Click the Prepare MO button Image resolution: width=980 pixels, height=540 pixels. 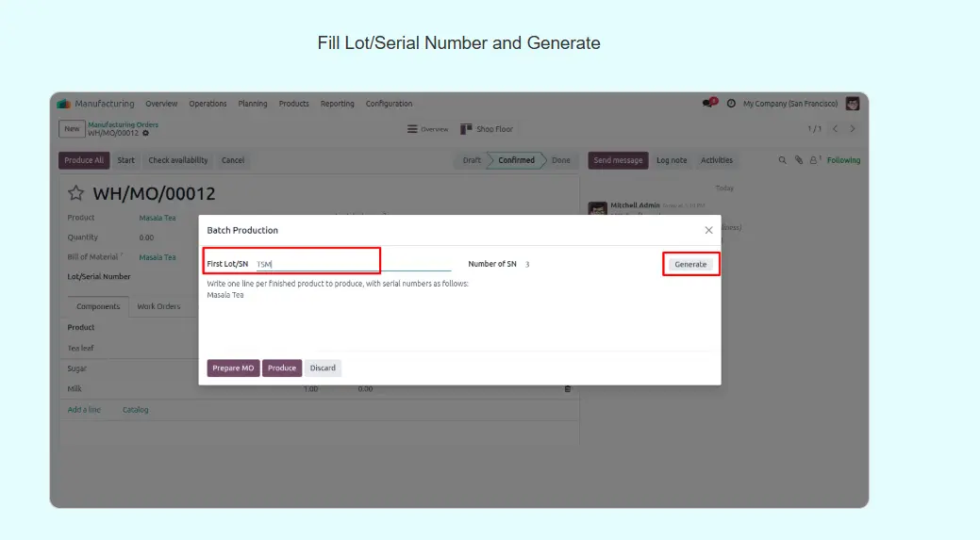click(x=233, y=368)
